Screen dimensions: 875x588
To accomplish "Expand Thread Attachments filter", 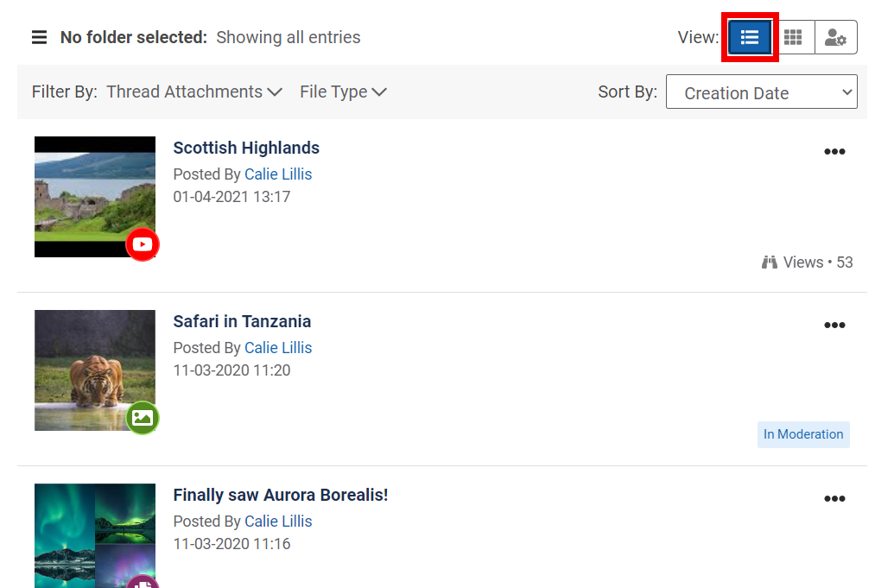I will (194, 92).
